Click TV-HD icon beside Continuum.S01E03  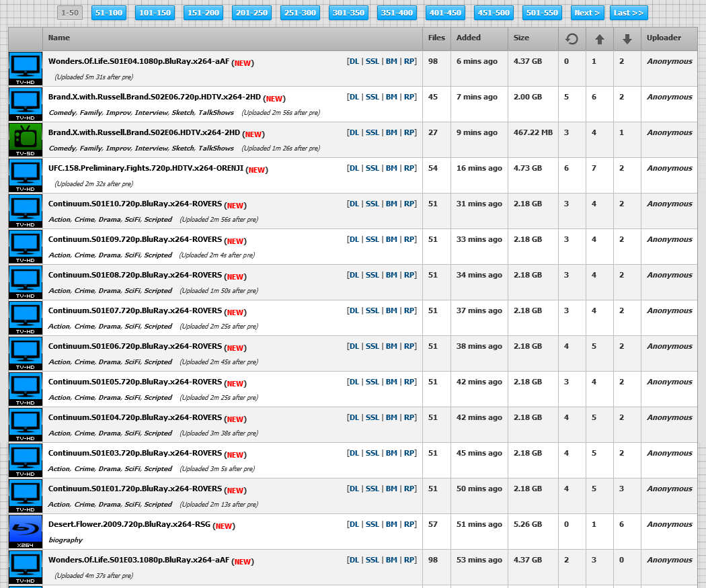pyautogui.click(x=26, y=460)
